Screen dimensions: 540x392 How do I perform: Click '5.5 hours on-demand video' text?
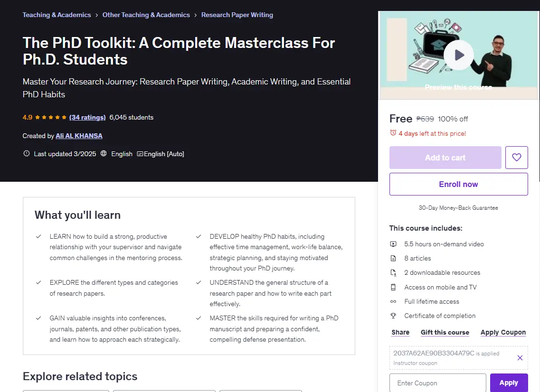coord(444,244)
